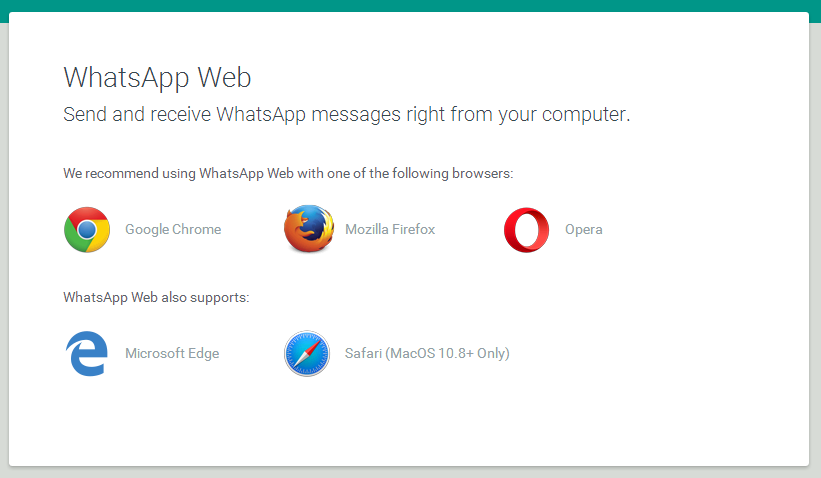Select the recommended browsers description line
This screenshot has width=821, height=478.
(288, 173)
